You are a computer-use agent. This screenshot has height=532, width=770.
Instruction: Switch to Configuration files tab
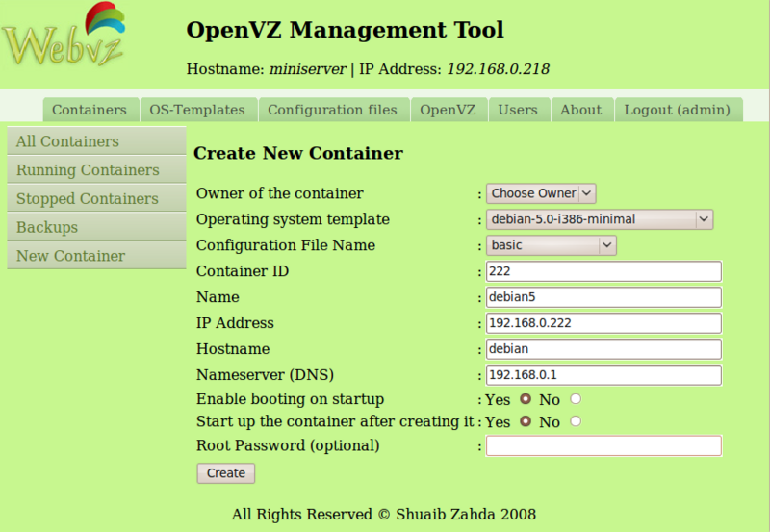click(333, 110)
